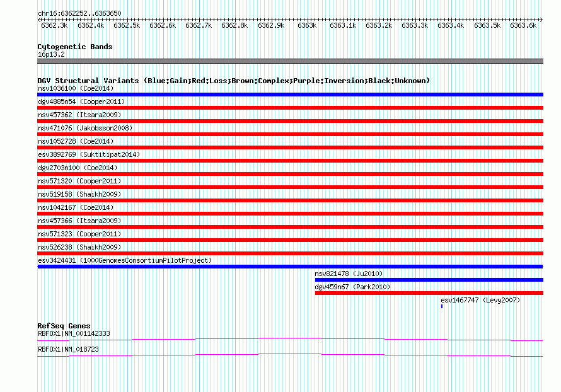Open nsv526238 (Shaikh2009) entry
This screenshot has height=392, width=561.
coord(79,247)
